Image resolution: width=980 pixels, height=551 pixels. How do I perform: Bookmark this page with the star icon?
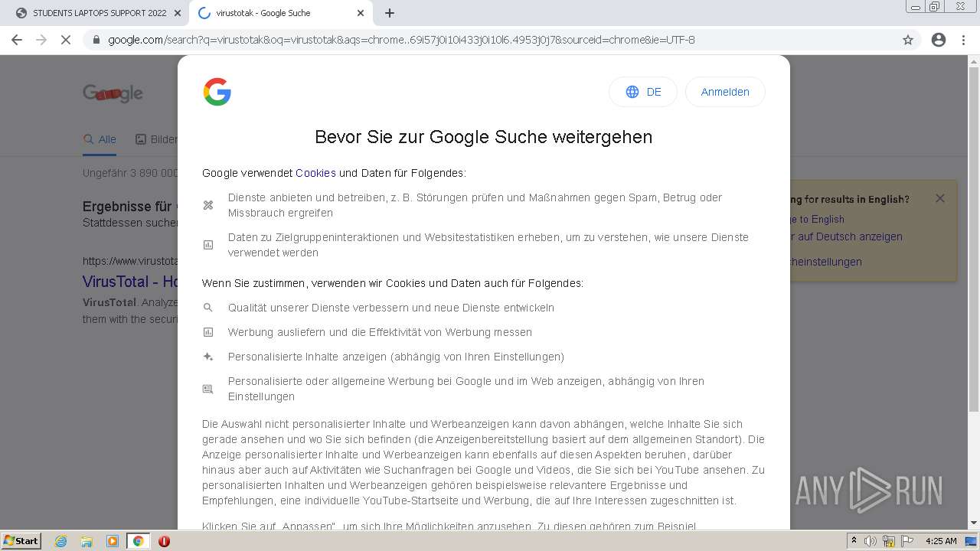(x=908, y=40)
